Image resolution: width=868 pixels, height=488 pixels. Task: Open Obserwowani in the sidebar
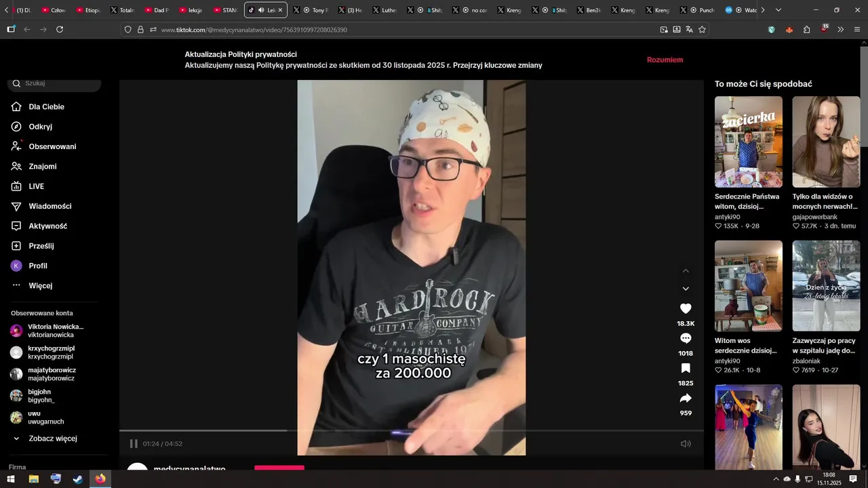pos(52,146)
